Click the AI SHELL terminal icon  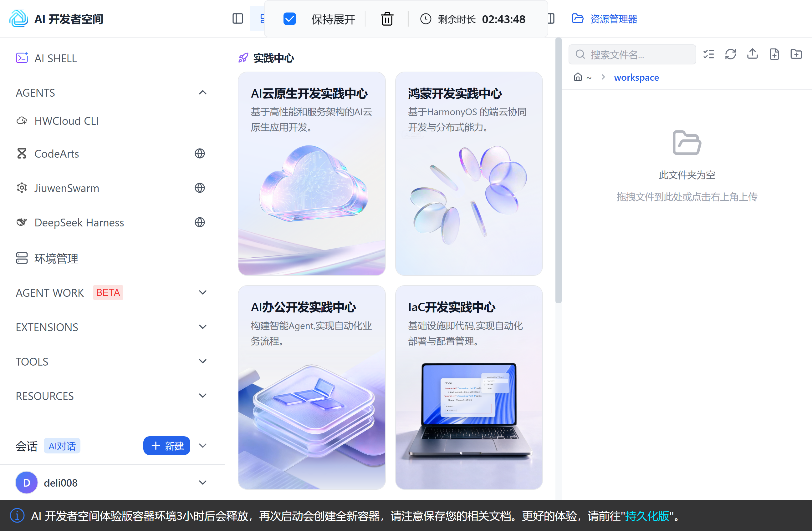point(22,58)
